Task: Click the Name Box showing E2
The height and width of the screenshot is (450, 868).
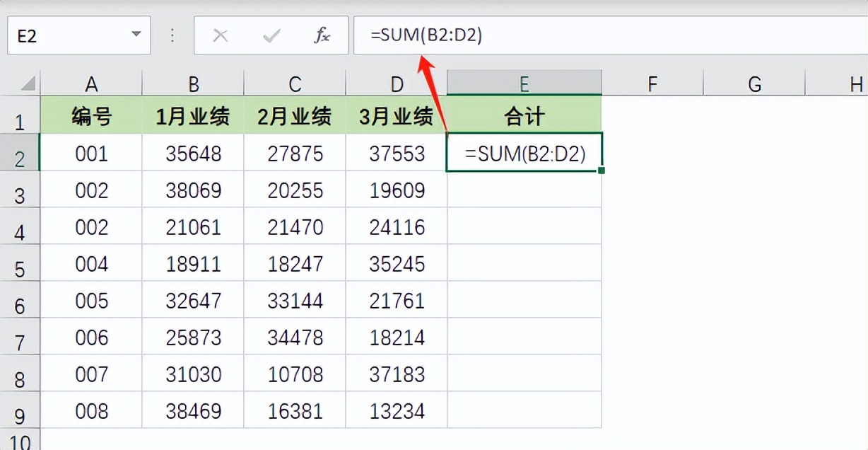Action: (x=78, y=35)
